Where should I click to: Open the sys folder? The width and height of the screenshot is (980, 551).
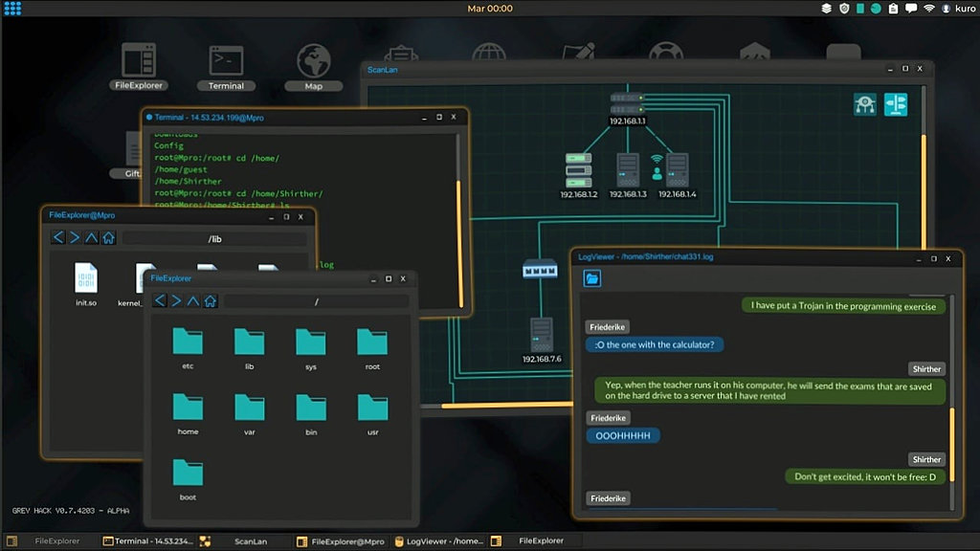pos(311,348)
